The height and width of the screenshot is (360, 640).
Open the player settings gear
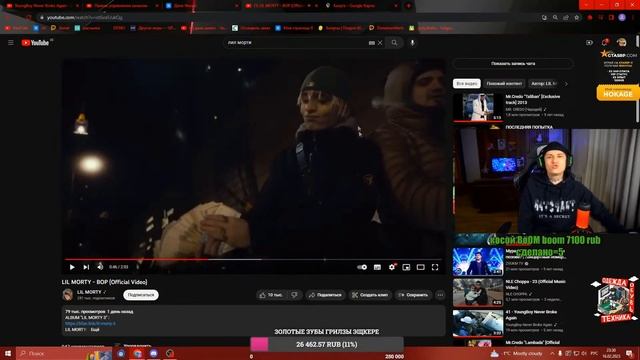(392, 267)
